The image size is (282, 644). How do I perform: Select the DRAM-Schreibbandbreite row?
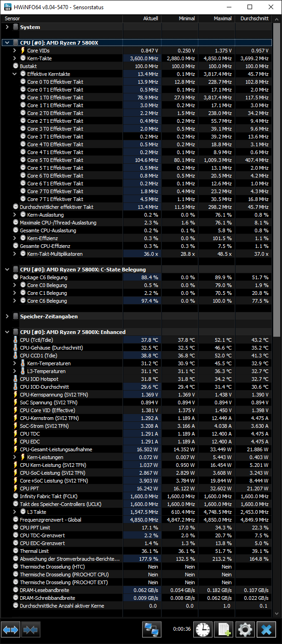tap(137, 598)
